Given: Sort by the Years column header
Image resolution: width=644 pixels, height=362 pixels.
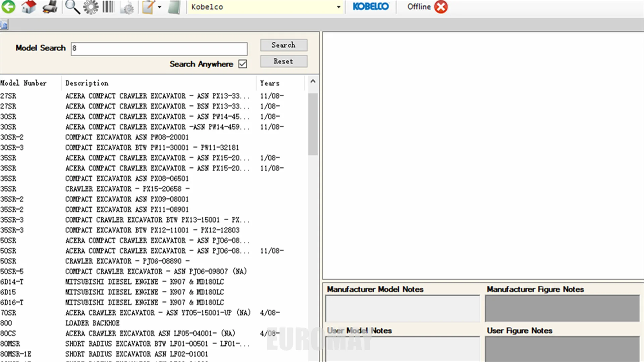Looking at the screenshot, I should (280, 83).
